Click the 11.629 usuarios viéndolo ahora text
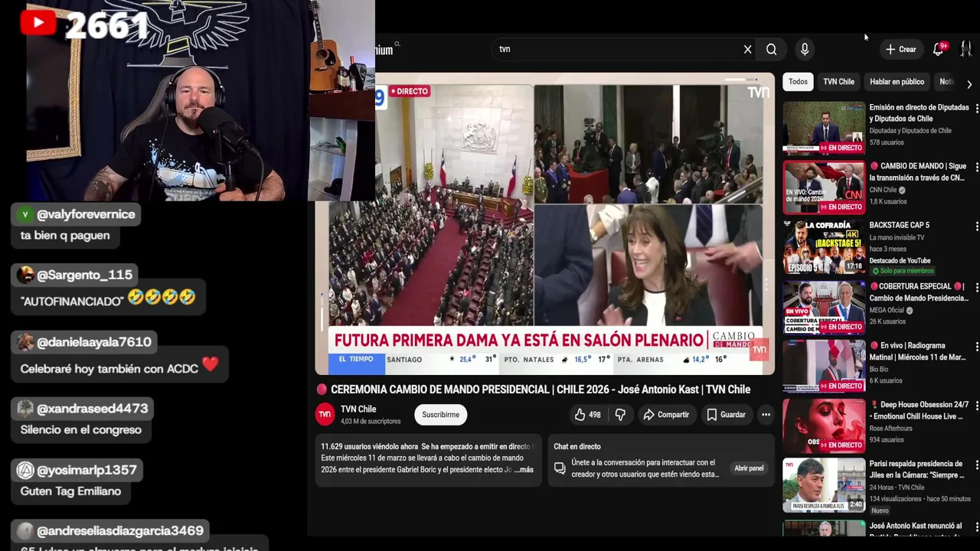 [x=370, y=446]
